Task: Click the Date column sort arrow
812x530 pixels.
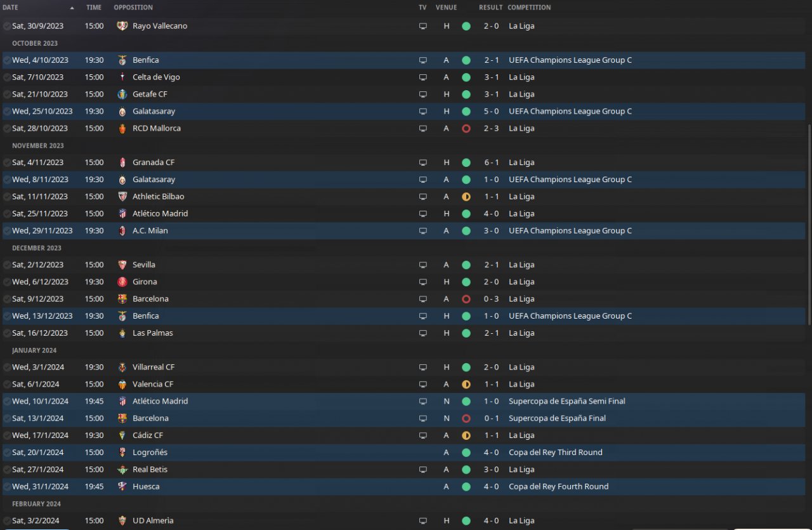Action: point(72,8)
